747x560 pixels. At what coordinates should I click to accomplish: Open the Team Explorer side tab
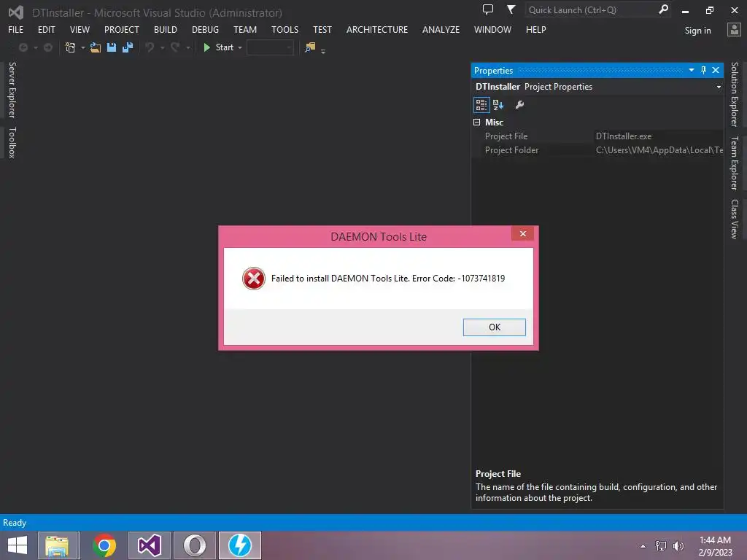point(735,163)
